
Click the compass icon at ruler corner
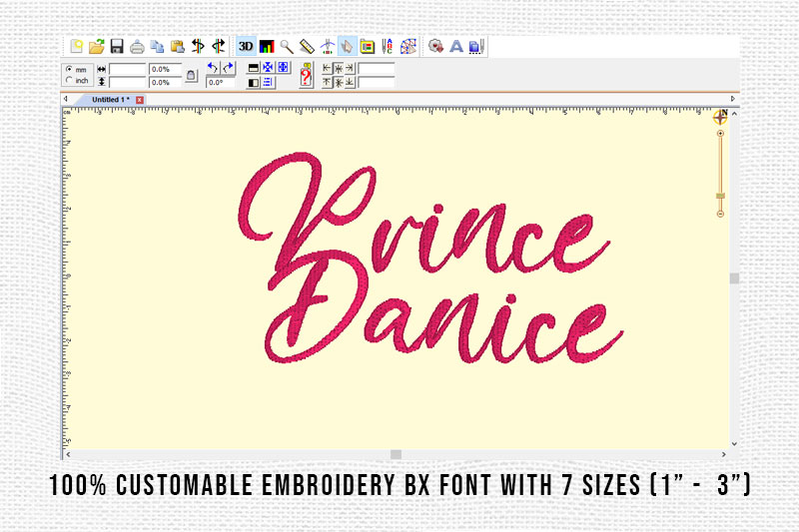(x=720, y=117)
